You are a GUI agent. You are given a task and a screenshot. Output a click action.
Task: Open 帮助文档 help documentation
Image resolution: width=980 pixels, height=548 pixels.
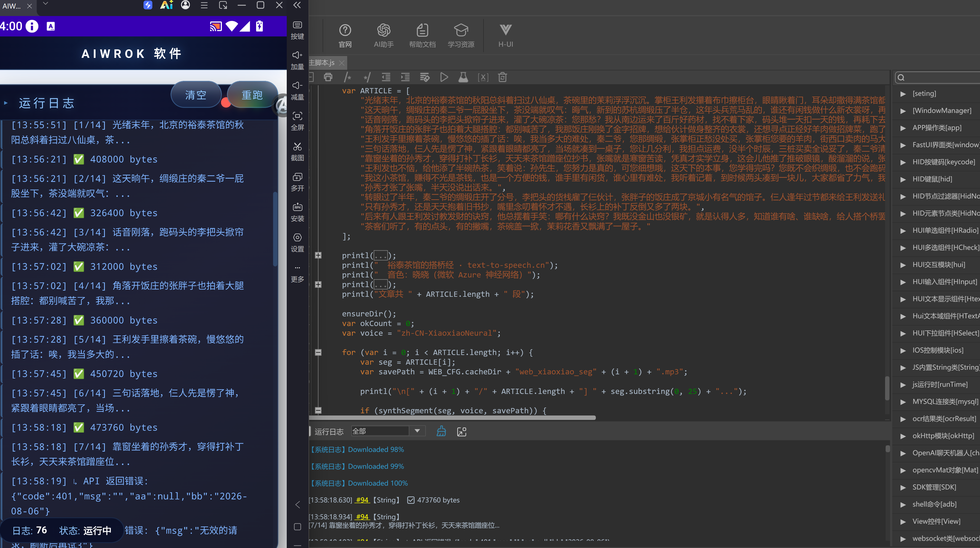coord(422,35)
